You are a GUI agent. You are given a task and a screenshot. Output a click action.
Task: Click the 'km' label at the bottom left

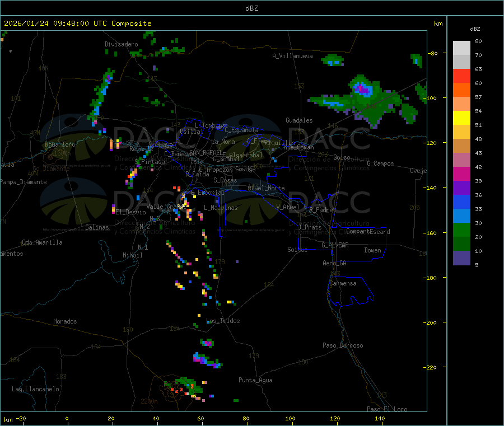8,420
